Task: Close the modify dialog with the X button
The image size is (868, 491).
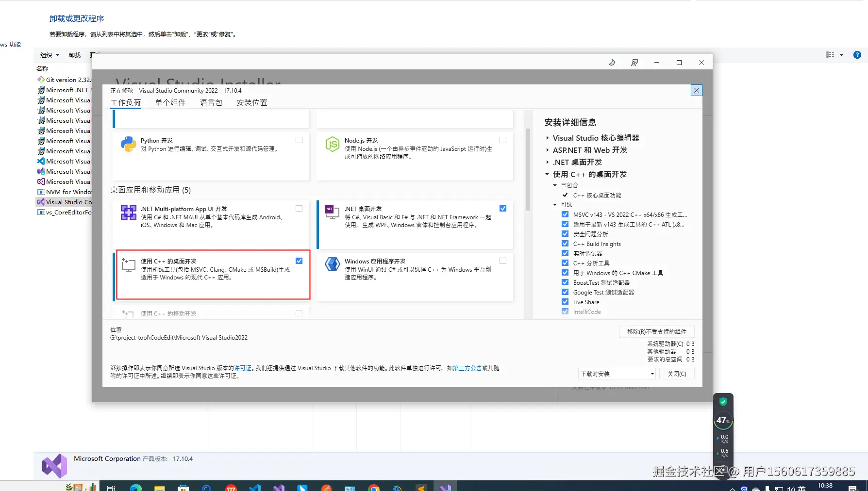Action: [x=697, y=90]
